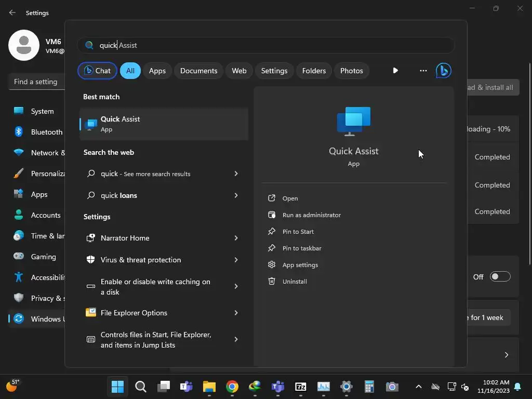
Task: Open Apps in Settings sidebar
Action: 37,194
